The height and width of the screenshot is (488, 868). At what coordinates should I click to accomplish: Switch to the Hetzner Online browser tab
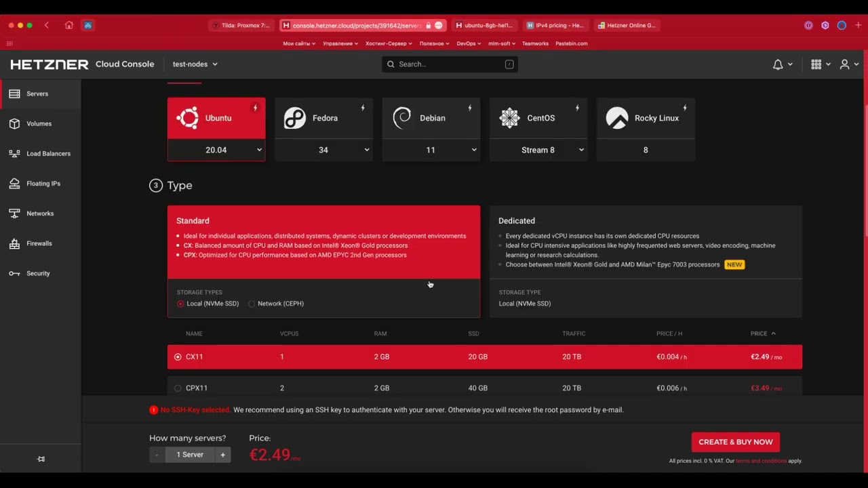coord(627,25)
